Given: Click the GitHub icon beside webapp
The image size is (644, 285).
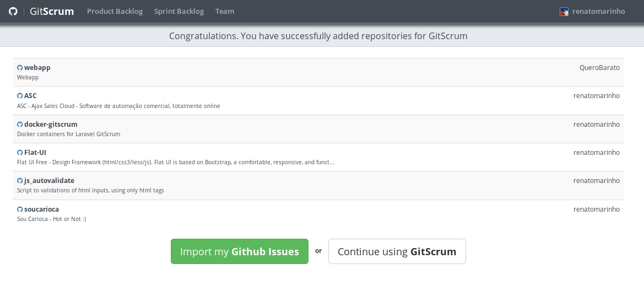Looking at the screenshot, I should (20, 68).
